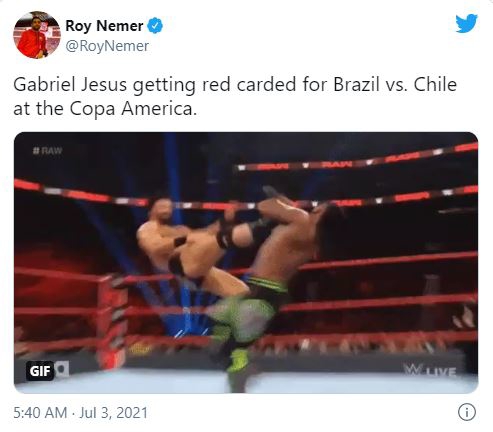Click the Jul 3, 2021 date
The width and height of the screenshot is (493, 432).
[114, 413]
